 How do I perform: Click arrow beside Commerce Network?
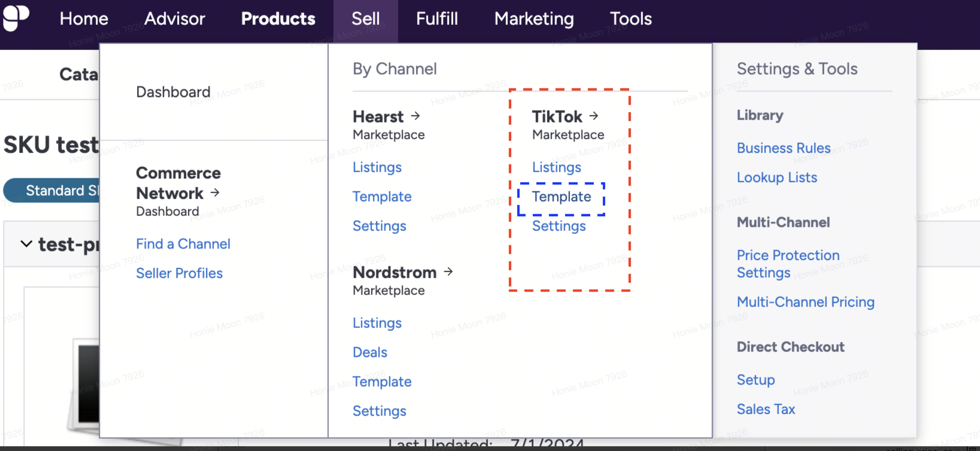(215, 192)
